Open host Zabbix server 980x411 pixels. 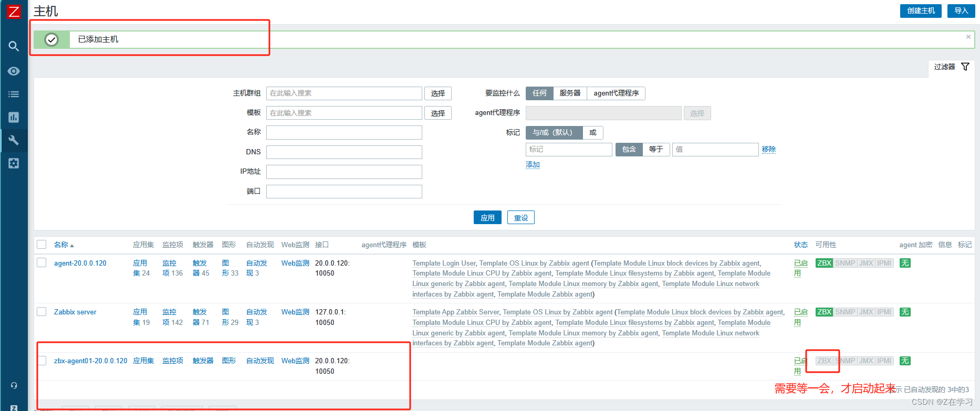(x=75, y=312)
